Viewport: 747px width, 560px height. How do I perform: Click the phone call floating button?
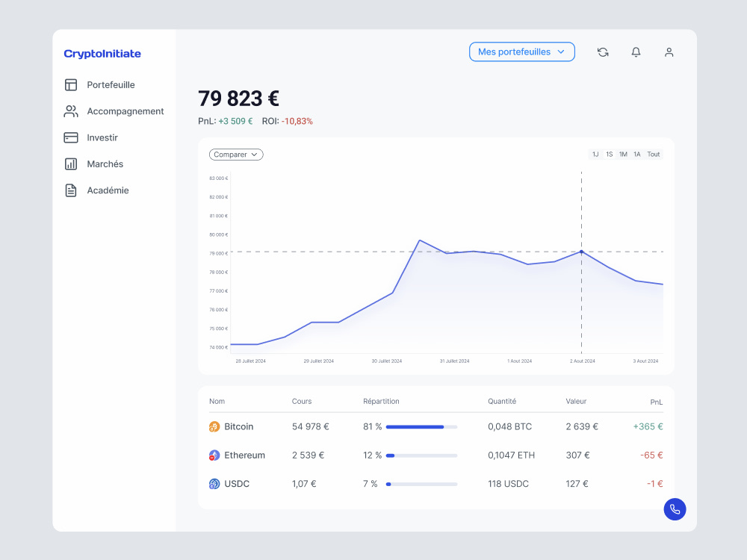tap(675, 509)
